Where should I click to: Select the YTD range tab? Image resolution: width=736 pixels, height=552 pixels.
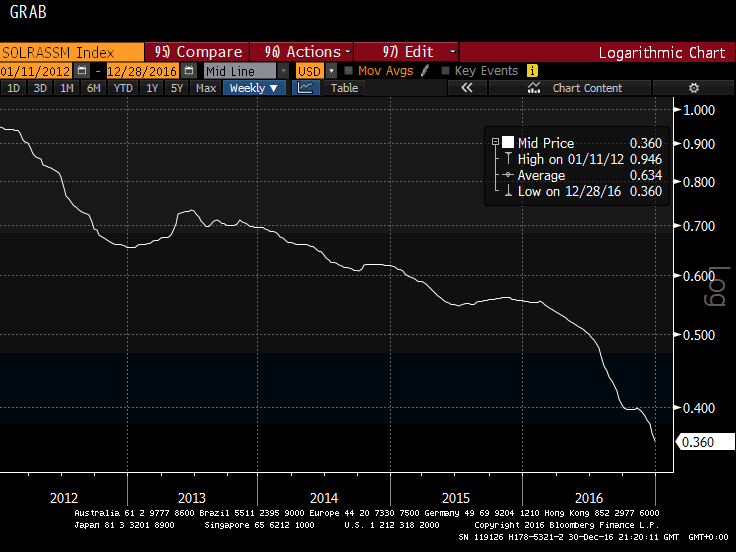[x=123, y=88]
